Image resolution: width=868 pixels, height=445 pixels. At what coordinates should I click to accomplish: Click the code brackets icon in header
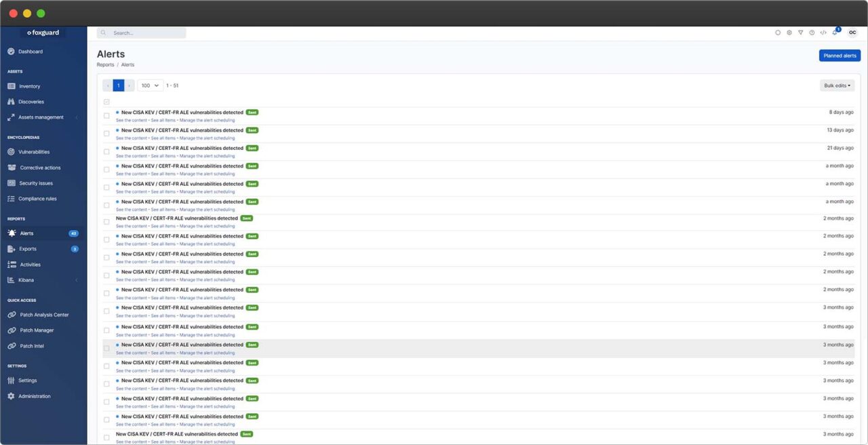823,33
